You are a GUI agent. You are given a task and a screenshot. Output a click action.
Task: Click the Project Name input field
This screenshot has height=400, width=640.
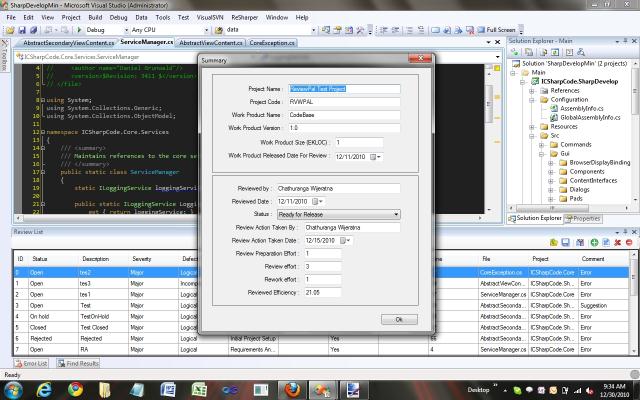[330, 89]
